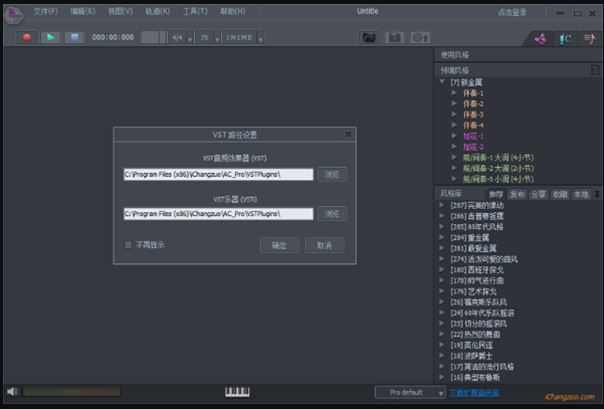Tick the 不再显示 checkbox in VST dialog

[128, 245]
